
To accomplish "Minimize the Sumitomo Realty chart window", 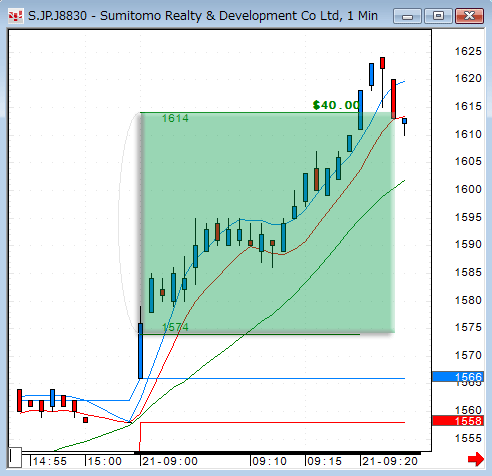I will pos(407,16).
